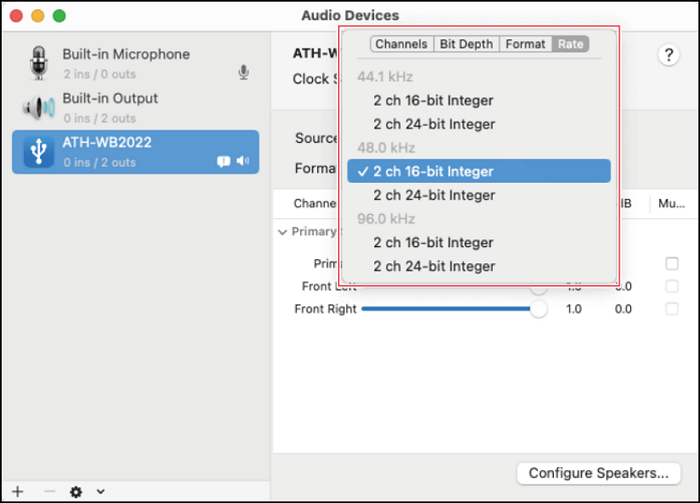The width and height of the screenshot is (700, 503).
Task: Switch to the Bit Depth tab
Action: [x=467, y=44]
